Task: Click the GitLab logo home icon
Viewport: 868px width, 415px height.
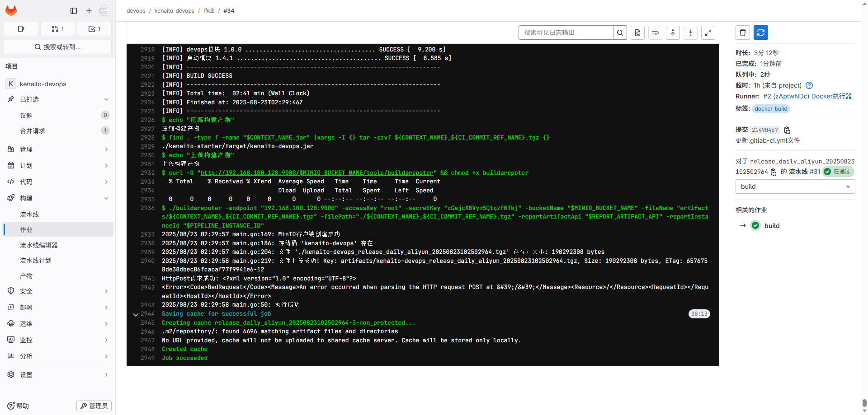Action: pos(11,10)
